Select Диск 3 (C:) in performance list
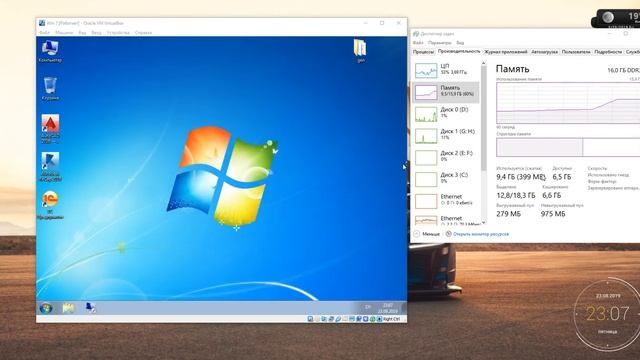The image size is (640, 360). point(446,179)
